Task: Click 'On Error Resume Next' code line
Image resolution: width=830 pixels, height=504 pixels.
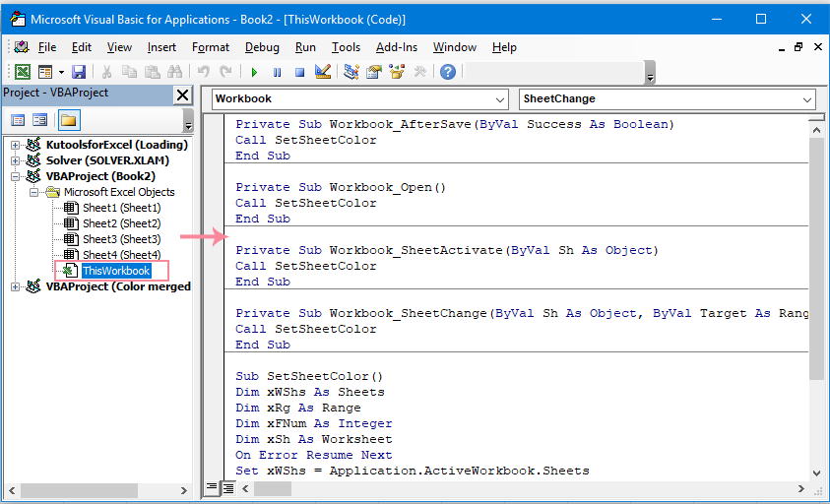Action: point(314,456)
